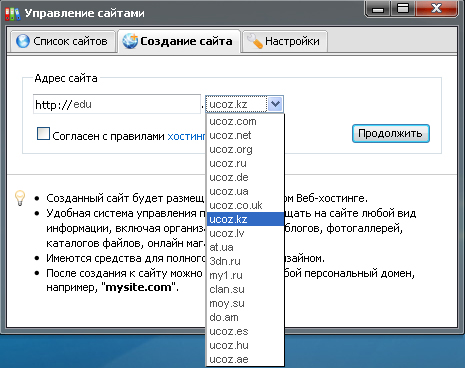Choose ucoz.ae domain option
The width and height of the screenshot is (465, 368).
tap(245, 359)
